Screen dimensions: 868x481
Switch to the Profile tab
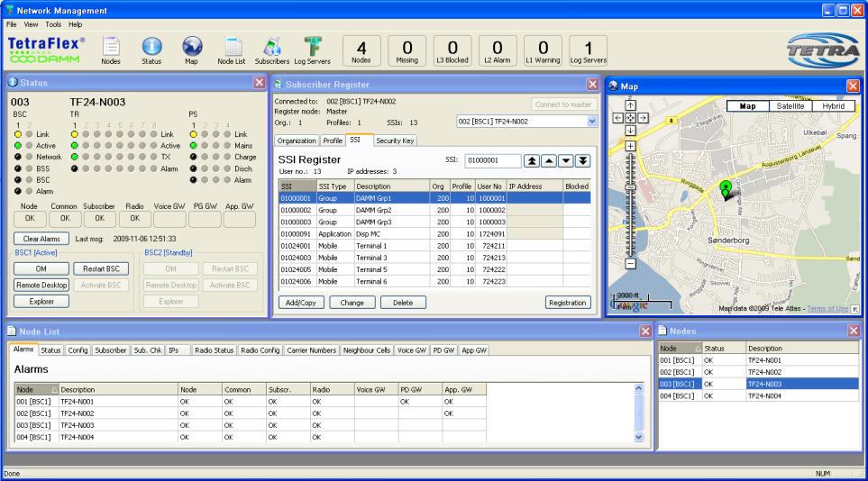pos(333,141)
